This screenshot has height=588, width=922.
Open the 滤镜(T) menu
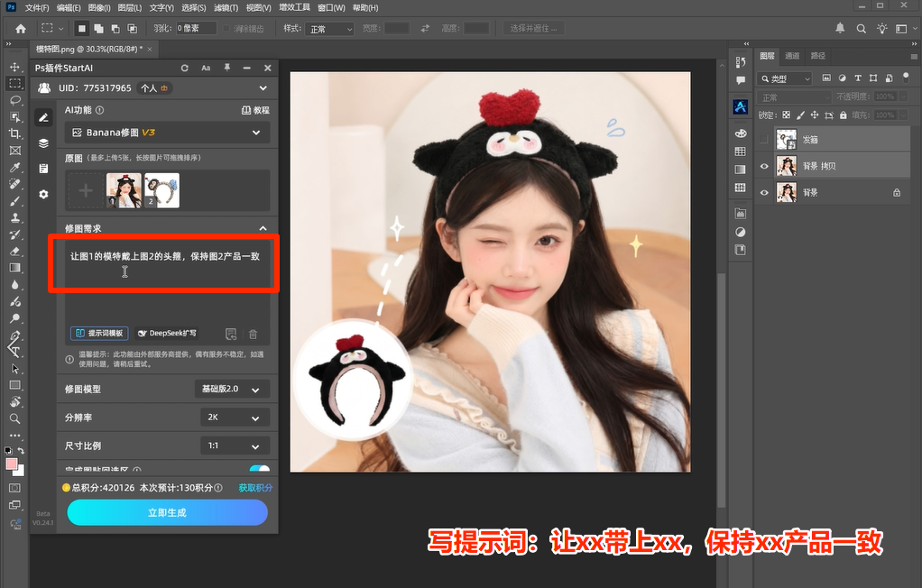[226, 7]
